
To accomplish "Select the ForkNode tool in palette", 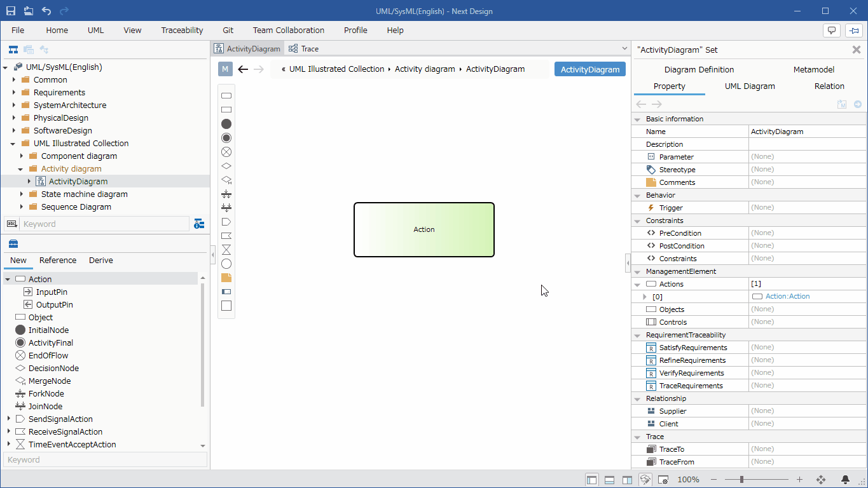I will pos(226,194).
